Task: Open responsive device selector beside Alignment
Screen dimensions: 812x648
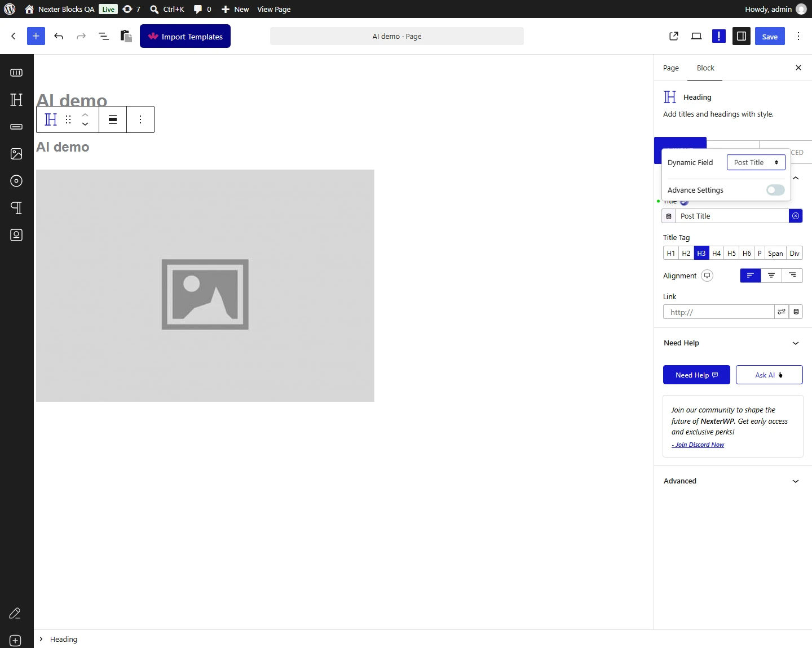Action: (707, 276)
